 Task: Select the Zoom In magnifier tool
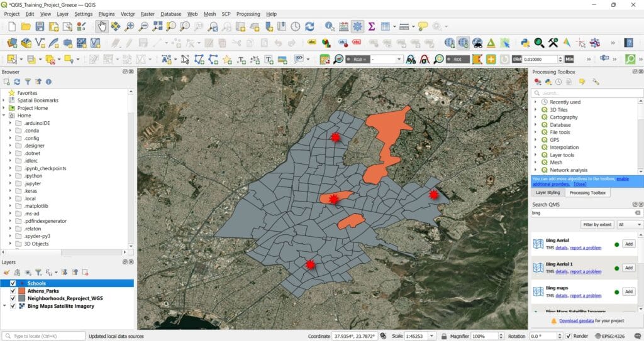pos(130,26)
